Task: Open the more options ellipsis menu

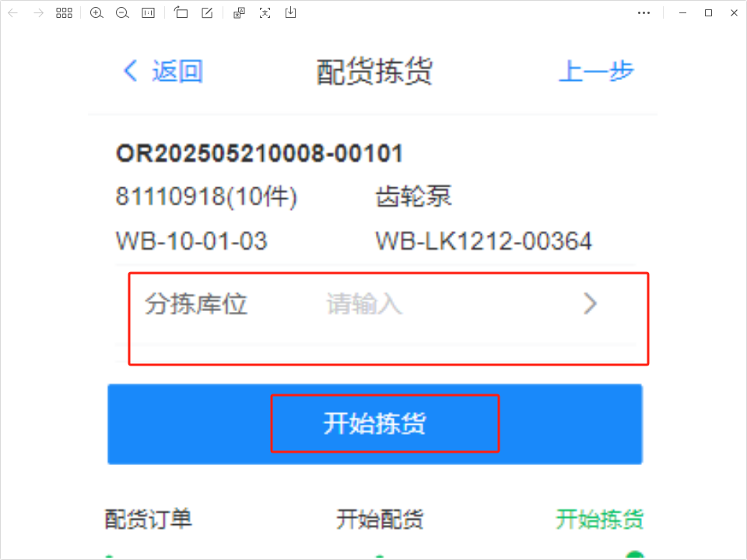Action: pyautogui.click(x=644, y=13)
